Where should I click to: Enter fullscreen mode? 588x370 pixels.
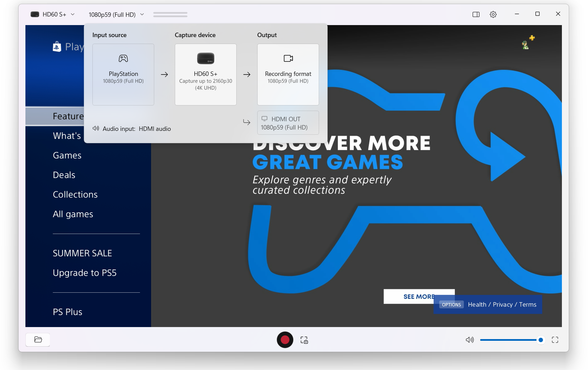555,340
